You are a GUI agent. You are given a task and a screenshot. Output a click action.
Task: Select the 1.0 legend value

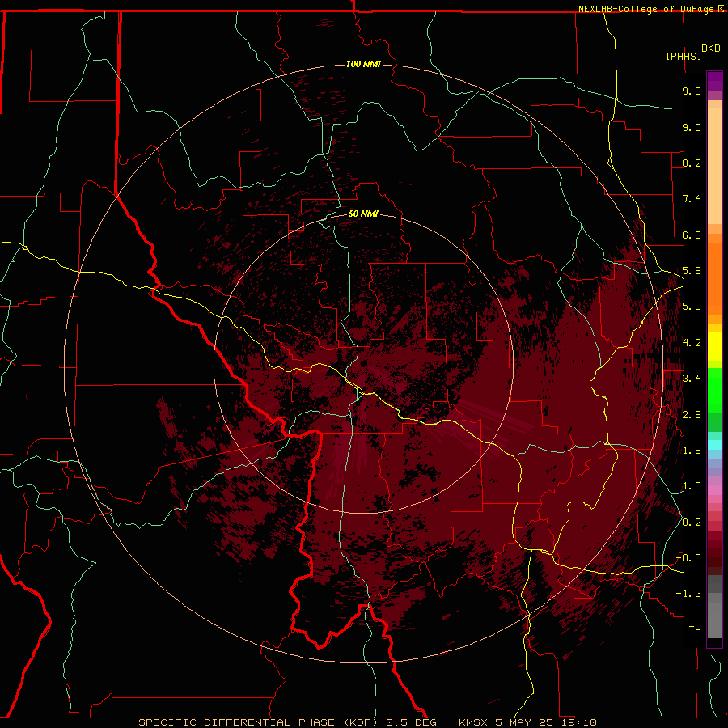point(692,486)
